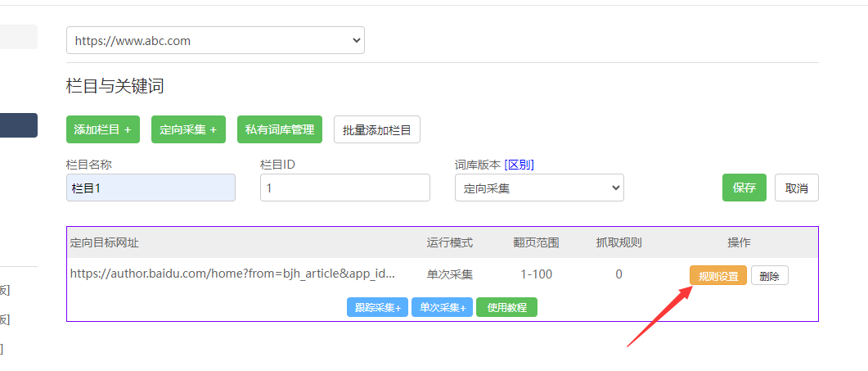The height and width of the screenshot is (371, 868).
Task: Delete the baidu row with 删除
Action: 769,276
